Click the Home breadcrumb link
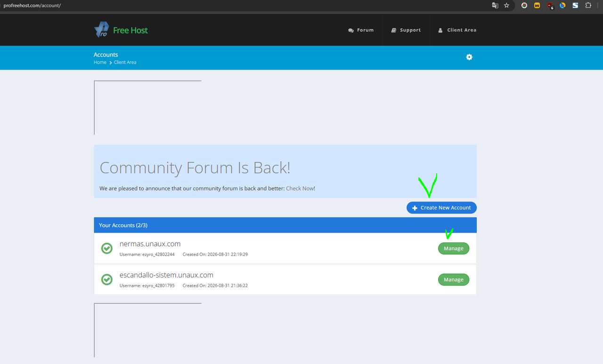This screenshot has height=364, width=603. point(100,62)
